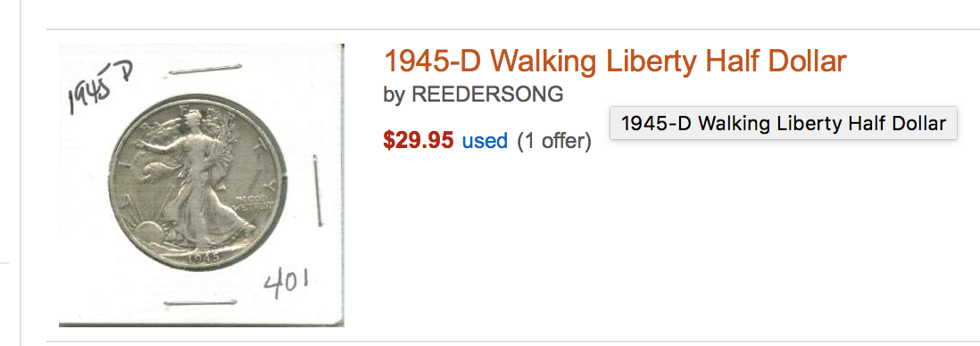The width and height of the screenshot is (980, 346).
Task: Click "In God We Trust" inscription on coin
Action: coord(253,202)
